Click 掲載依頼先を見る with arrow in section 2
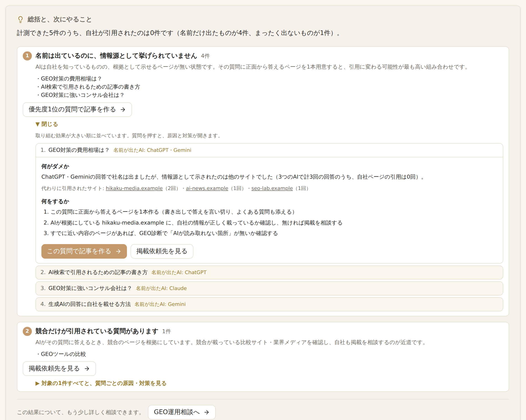The width and height of the screenshot is (526, 420). point(59,369)
